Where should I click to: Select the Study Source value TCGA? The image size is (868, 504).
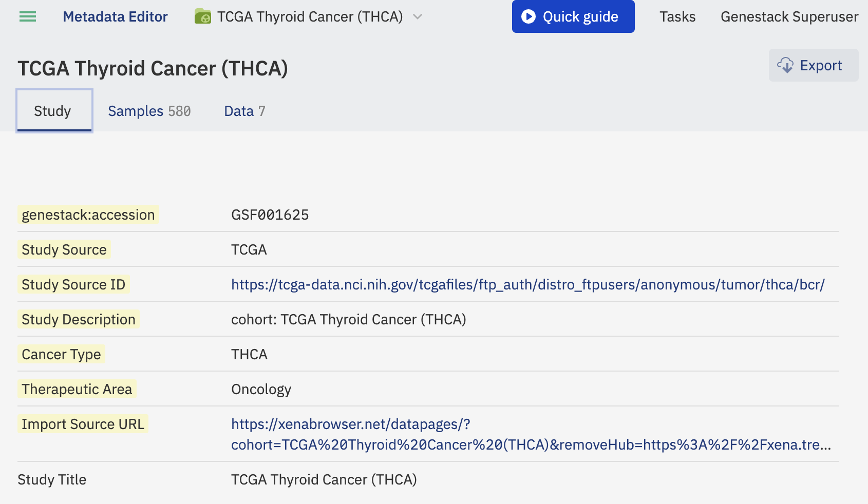[x=249, y=249]
